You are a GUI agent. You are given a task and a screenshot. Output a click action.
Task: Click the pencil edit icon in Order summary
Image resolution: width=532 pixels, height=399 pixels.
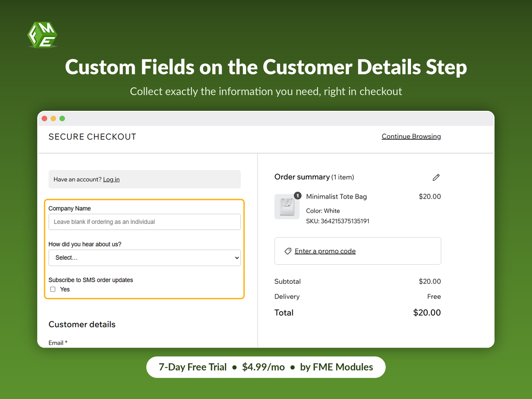(x=436, y=177)
